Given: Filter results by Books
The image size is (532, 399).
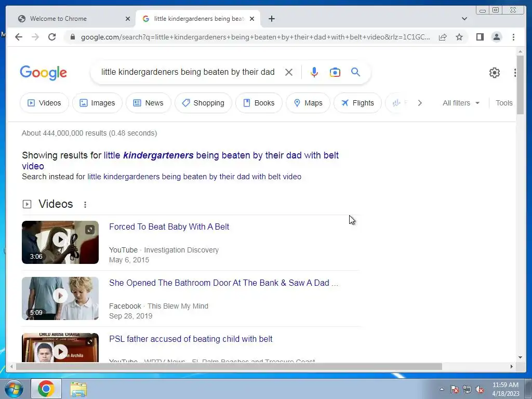Looking at the screenshot, I should coord(259,103).
